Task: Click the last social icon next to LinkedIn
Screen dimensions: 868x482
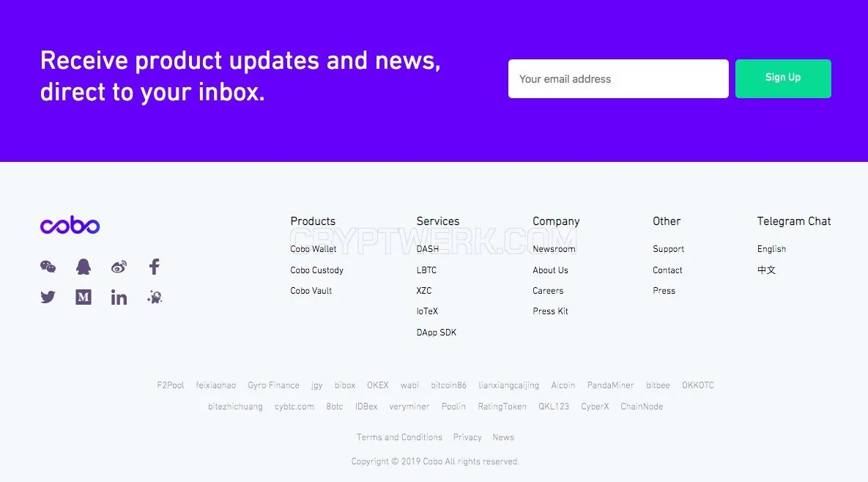Action: coord(155,297)
